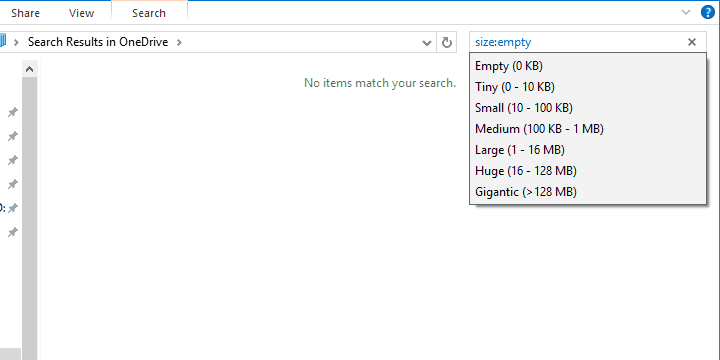
Task: Select the Gigantic (>128 MB) filter
Action: point(588,191)
